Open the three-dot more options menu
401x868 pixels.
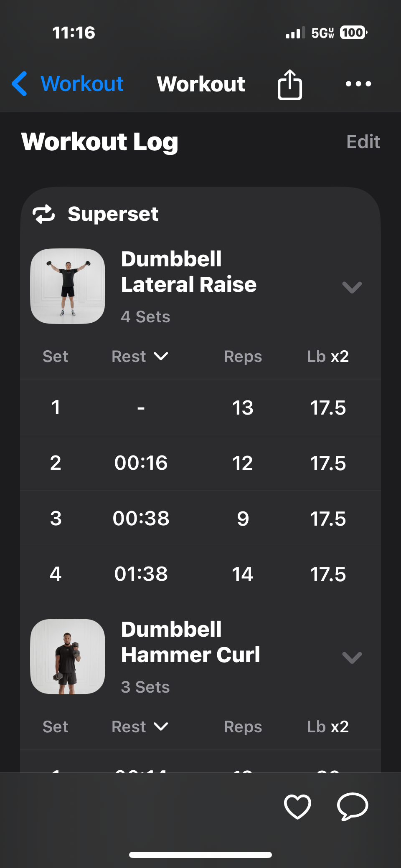pyautogui.click(x=358, y=84)
